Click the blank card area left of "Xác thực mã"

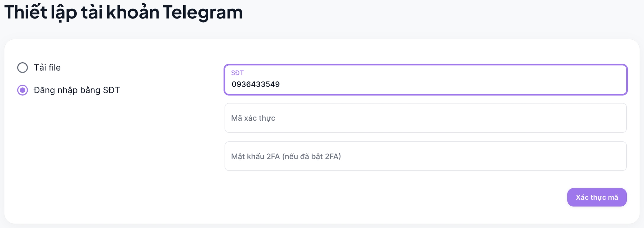[x=419, y=197]
